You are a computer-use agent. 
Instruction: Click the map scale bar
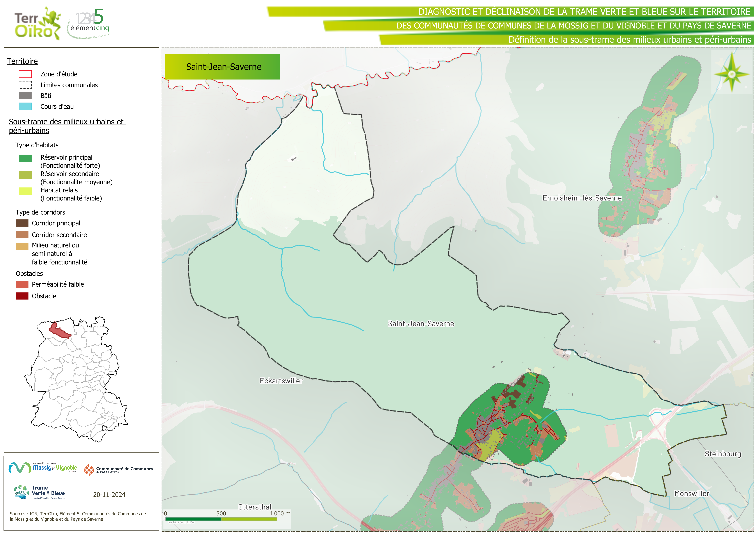coord(221,519)
